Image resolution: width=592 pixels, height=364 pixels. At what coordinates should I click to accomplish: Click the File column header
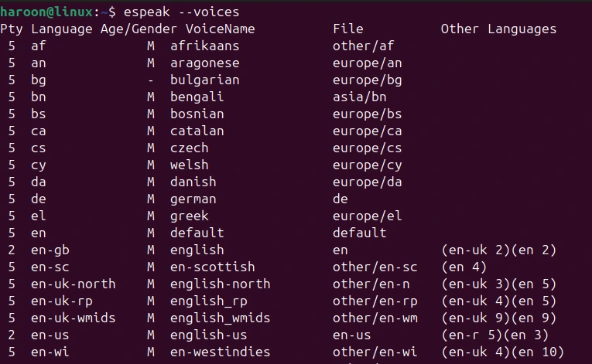point(347,29)
